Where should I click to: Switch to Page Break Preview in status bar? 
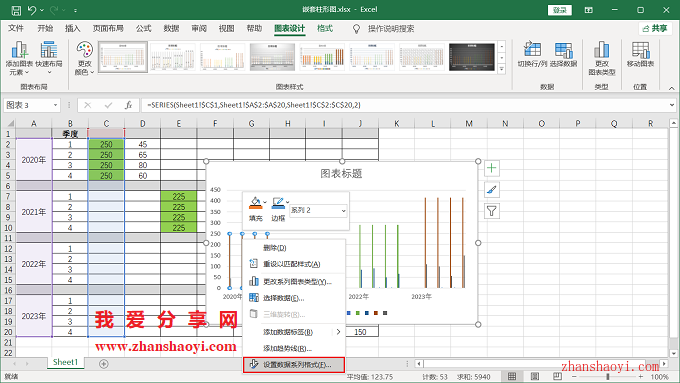click(557, 376)
